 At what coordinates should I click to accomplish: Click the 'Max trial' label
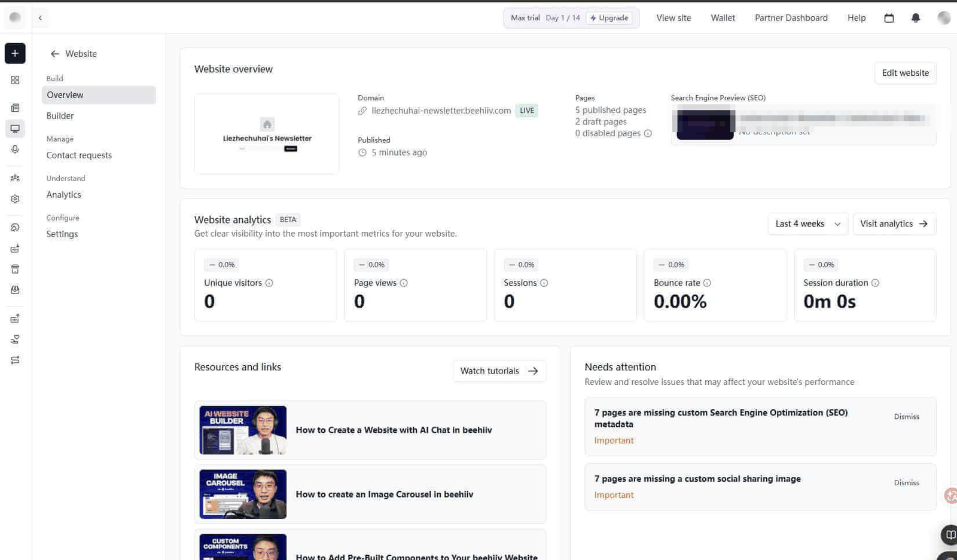(525, 18)
